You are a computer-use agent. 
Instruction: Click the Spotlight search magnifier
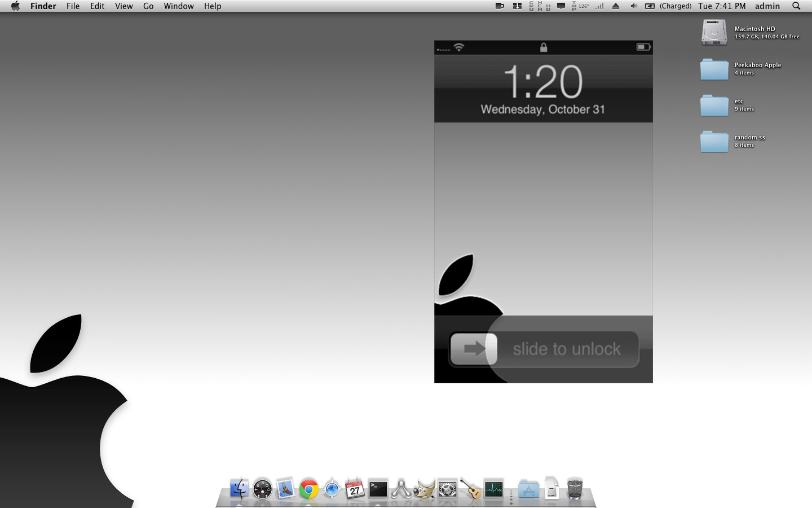[x=796, y=6]
